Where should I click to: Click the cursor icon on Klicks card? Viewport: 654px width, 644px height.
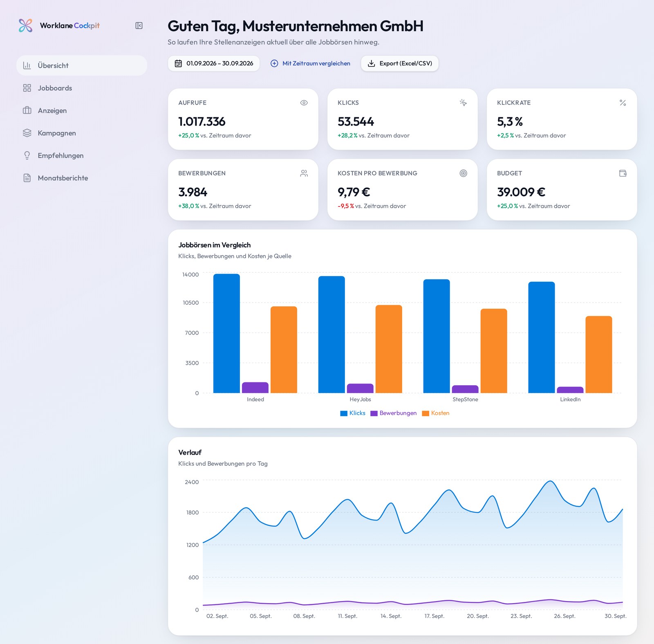[x=463, y=103]
